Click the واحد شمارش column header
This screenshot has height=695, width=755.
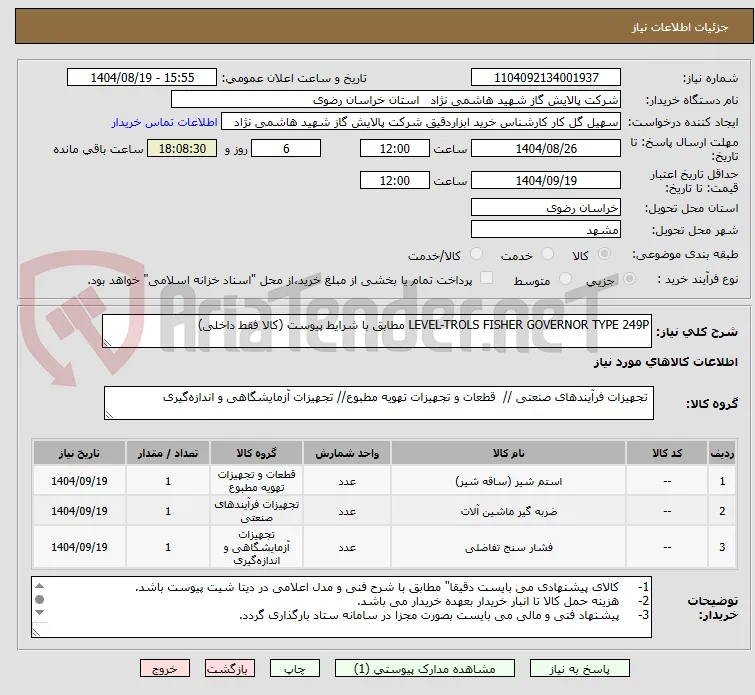click(x=347, y=453)
